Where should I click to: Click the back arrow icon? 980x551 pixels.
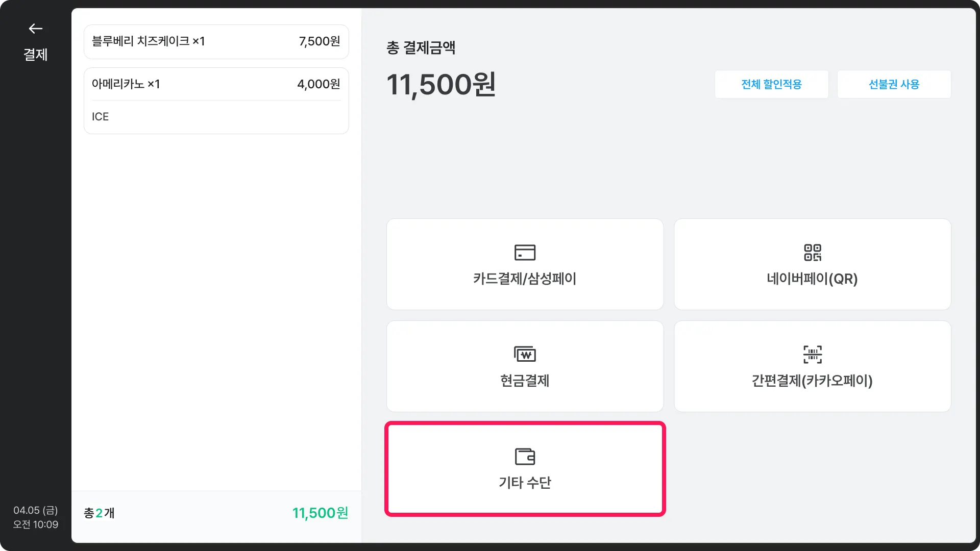point(35,29)
